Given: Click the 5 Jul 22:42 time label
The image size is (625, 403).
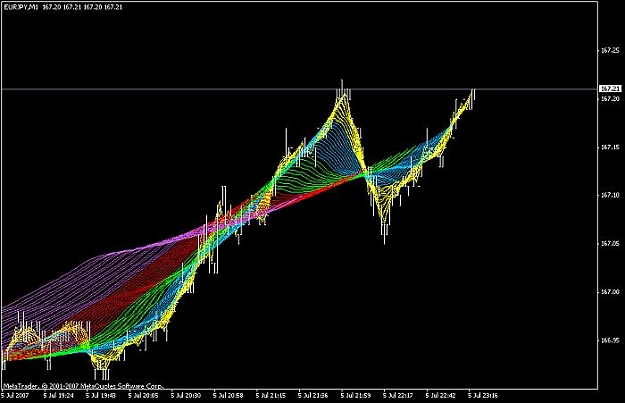Looking at the screenshot, I should tap(440, 396).
